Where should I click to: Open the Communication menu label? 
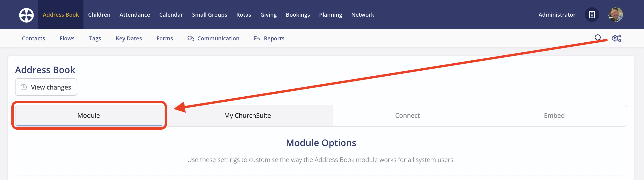218,39
